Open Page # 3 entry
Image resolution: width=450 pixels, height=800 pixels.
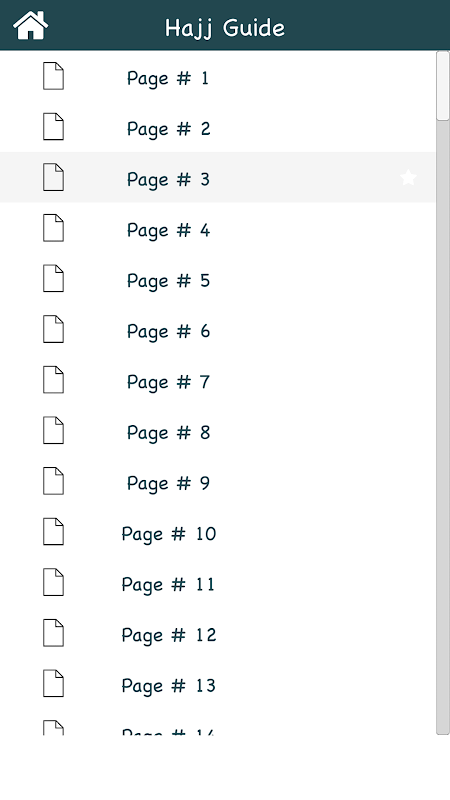tap(217, 177)
